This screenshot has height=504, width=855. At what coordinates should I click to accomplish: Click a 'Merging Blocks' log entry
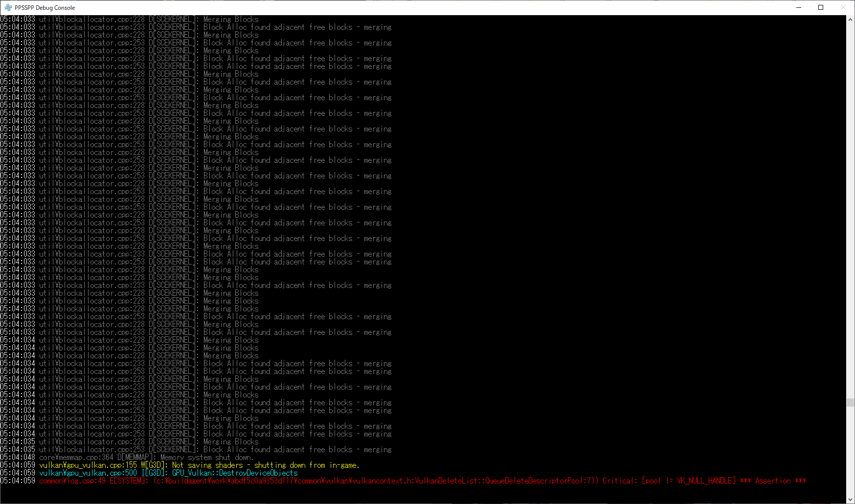tap(230, 19)
